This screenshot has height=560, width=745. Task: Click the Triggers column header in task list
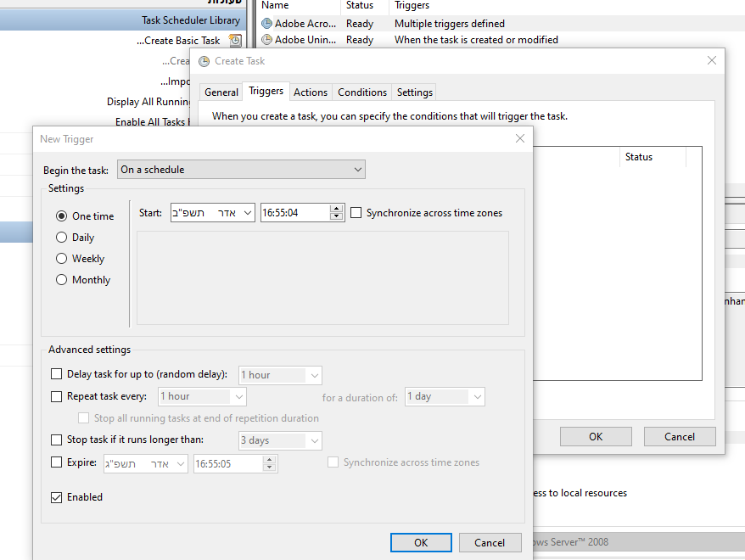[412, 5]
